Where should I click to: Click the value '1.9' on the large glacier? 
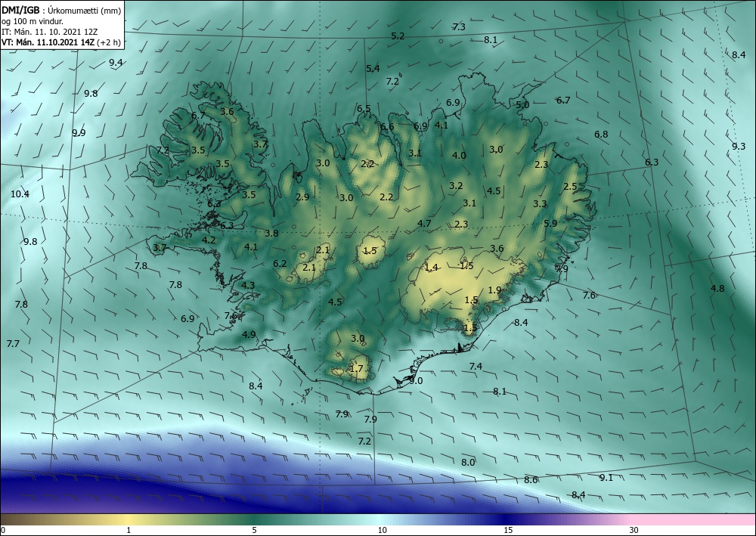click(x=494, y=290)
